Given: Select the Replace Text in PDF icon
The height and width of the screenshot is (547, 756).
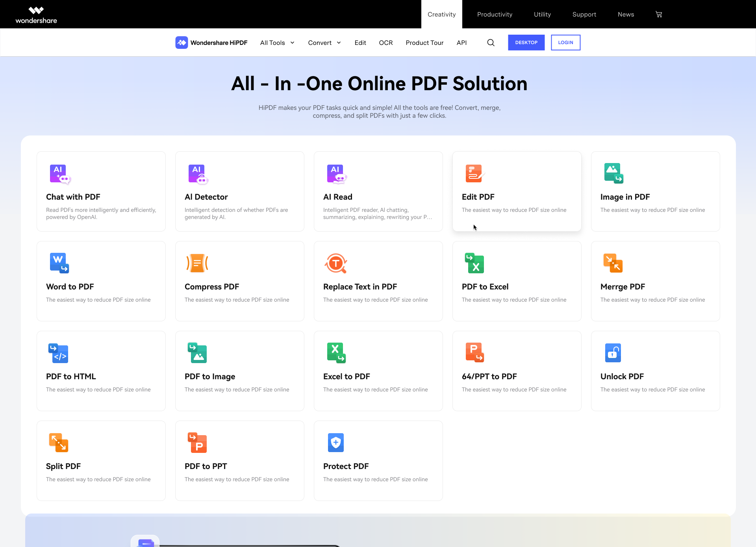Looking at the screenshot, I should pos(336,263).
